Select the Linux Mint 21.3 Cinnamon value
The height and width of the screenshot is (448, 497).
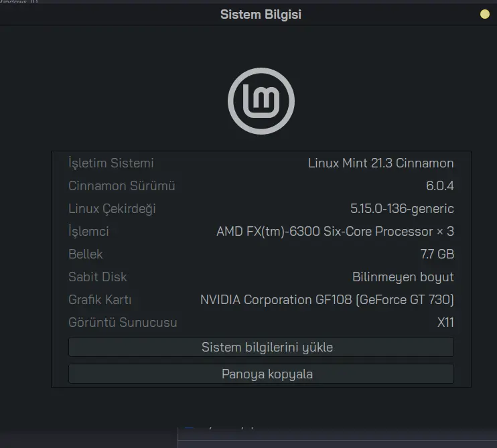tap(380, 163)
